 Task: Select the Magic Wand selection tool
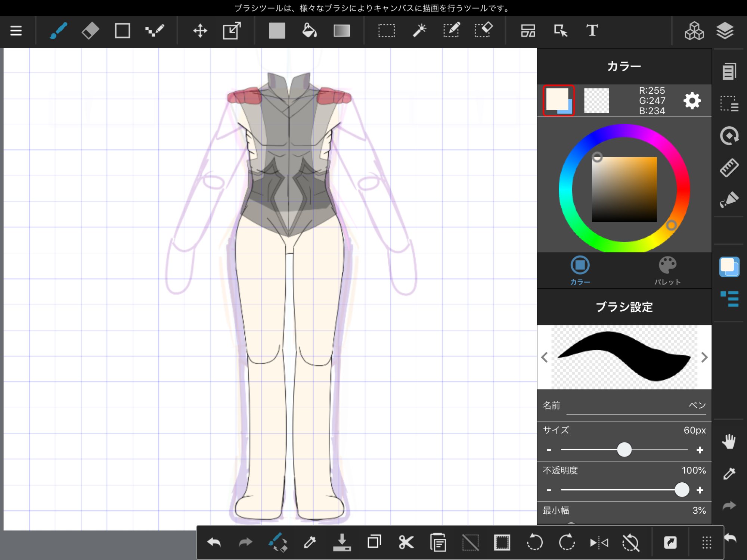[419, 31]
